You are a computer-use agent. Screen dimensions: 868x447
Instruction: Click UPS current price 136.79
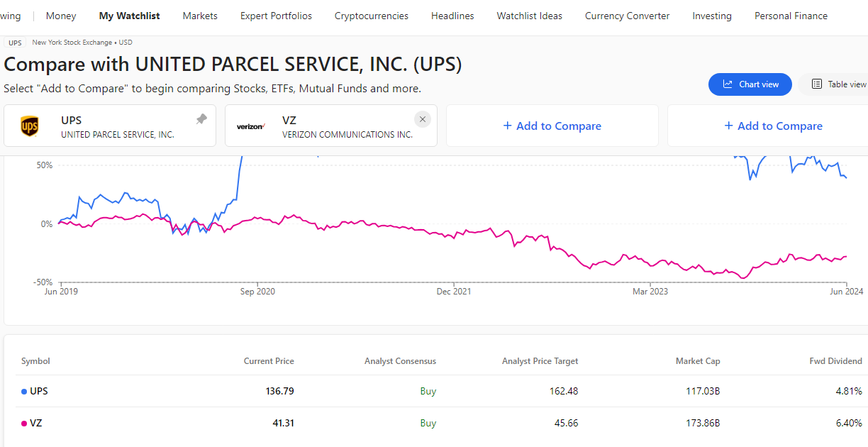pyautogui.click(x=279, y=391)
